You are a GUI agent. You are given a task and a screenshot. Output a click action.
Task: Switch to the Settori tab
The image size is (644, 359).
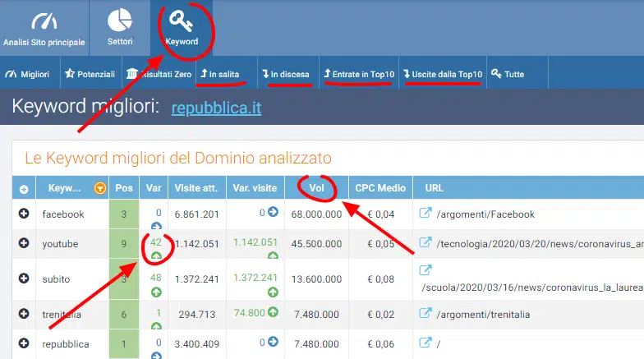120,28
